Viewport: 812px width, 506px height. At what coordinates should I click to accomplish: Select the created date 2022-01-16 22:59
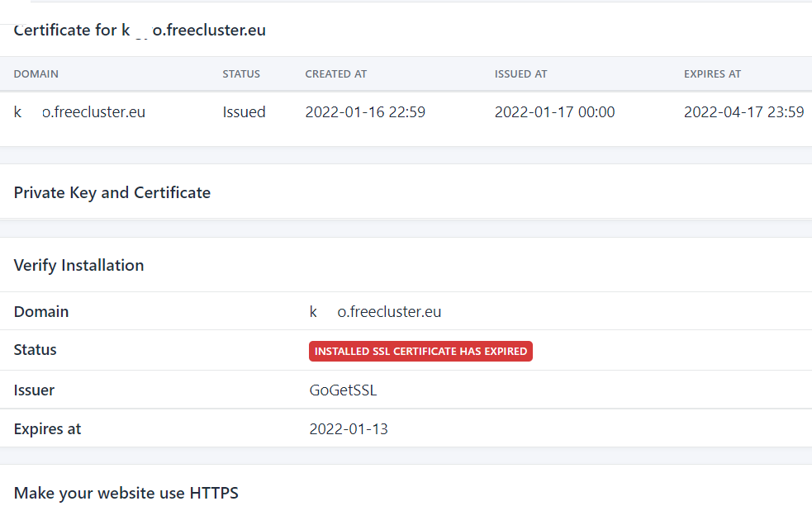click(365, 112)
